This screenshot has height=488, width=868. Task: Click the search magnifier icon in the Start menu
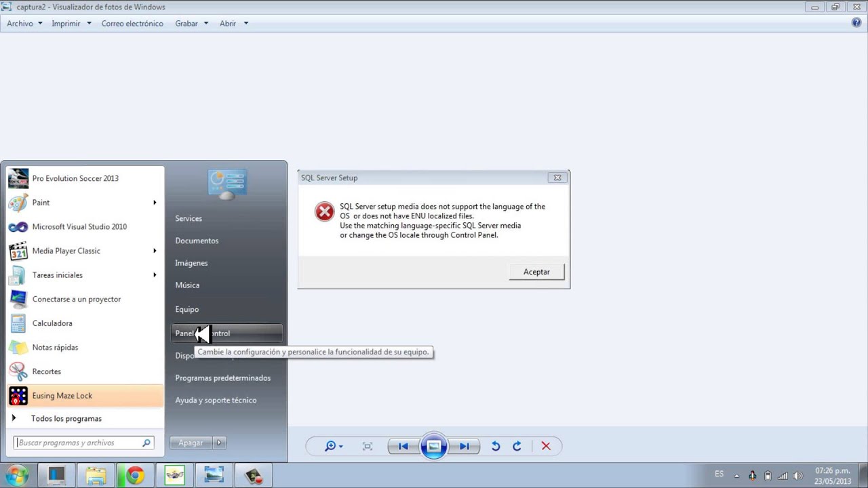(146, 443)
